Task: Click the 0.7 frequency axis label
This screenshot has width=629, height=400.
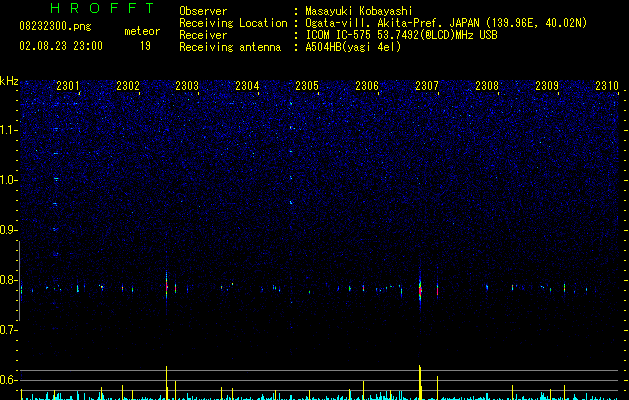Action: click(8, 330)
